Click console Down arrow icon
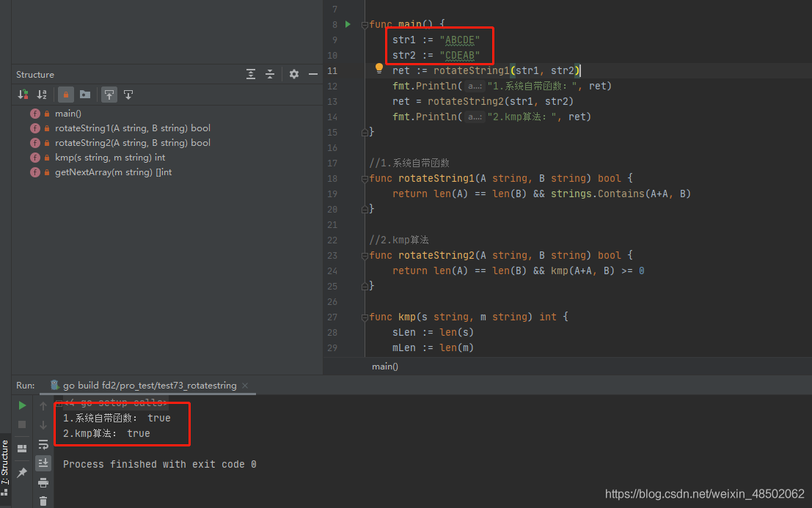812x508 pixels. click(x=43, y=425)
